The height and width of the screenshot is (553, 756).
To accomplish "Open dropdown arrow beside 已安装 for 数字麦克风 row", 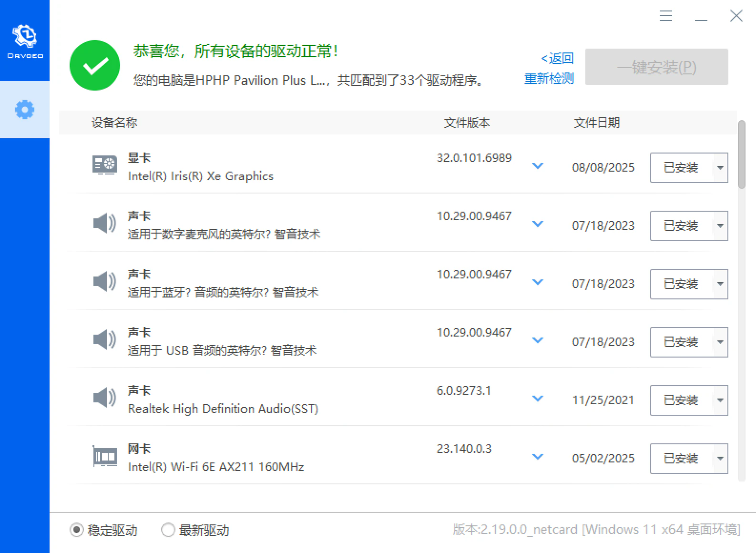I will click(x=720, y=226).
